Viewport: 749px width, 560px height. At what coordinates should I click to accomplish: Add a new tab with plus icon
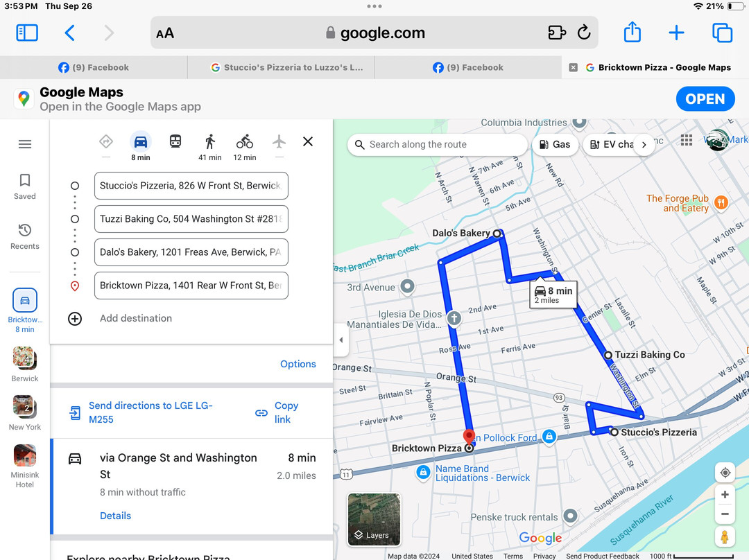coord(676,33)
